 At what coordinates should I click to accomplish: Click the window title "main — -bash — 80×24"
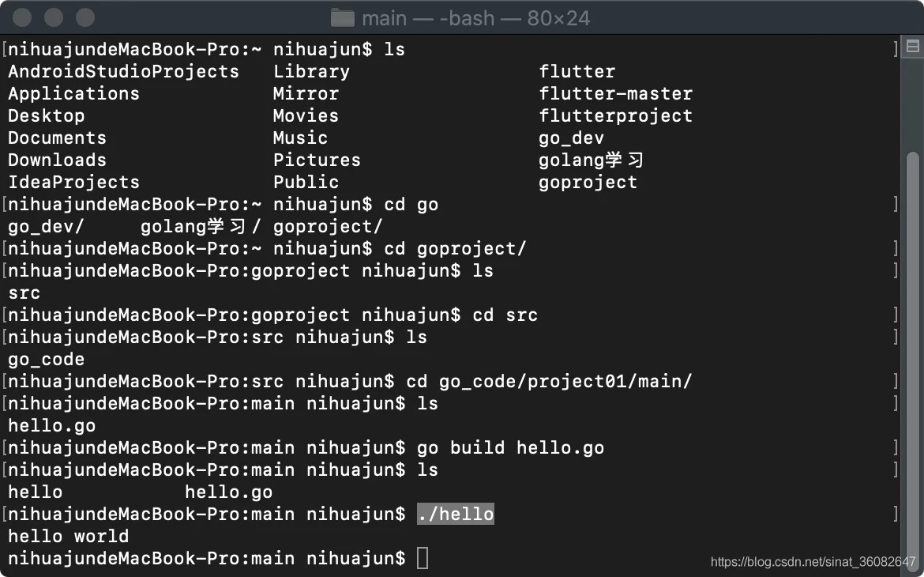[x=475, y=17]
